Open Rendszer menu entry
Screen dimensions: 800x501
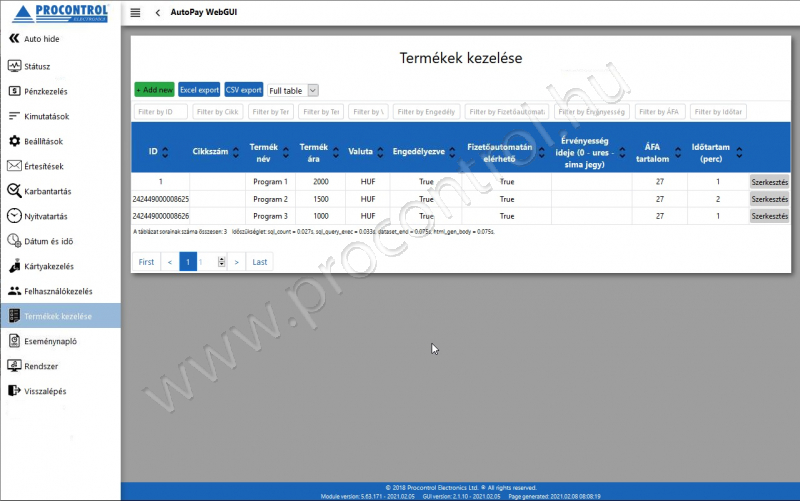point(41,366)
